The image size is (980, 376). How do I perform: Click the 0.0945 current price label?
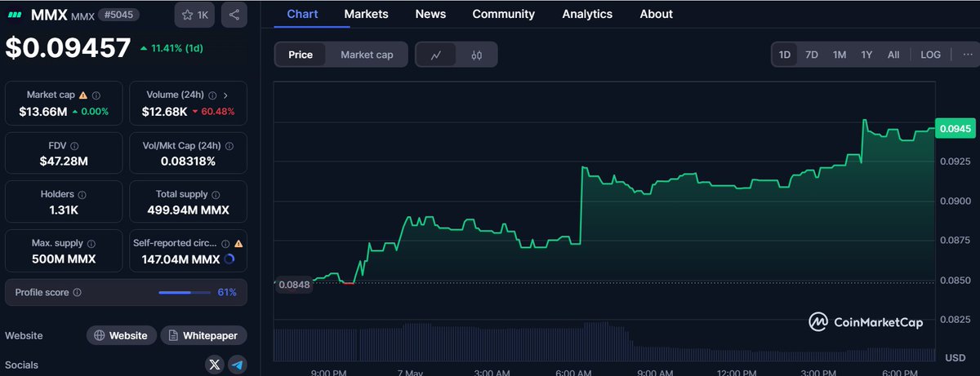[x=955, y=128]
